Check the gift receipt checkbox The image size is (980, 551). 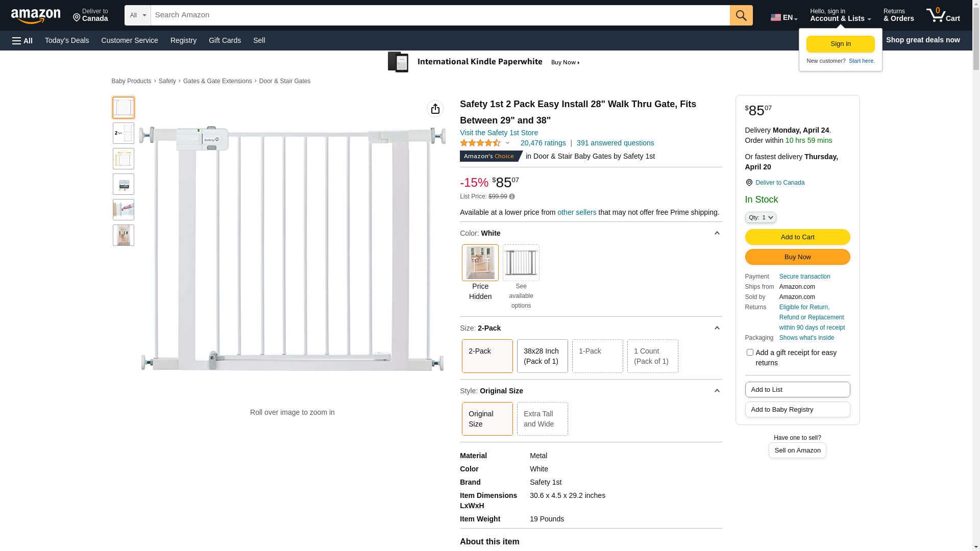click(750, 353)
